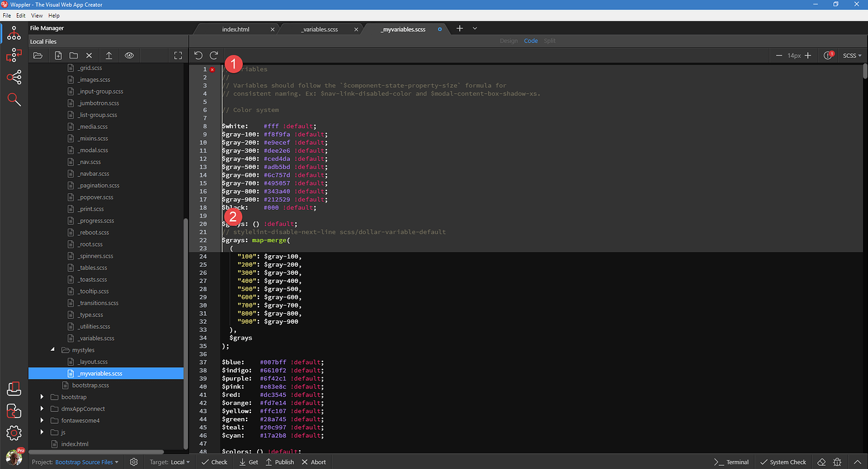Upload the selected file

coord(108,55)
